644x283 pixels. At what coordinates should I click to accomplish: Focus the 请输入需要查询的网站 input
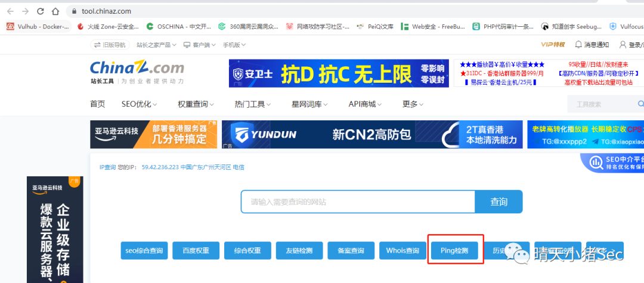tap(358, 202)
